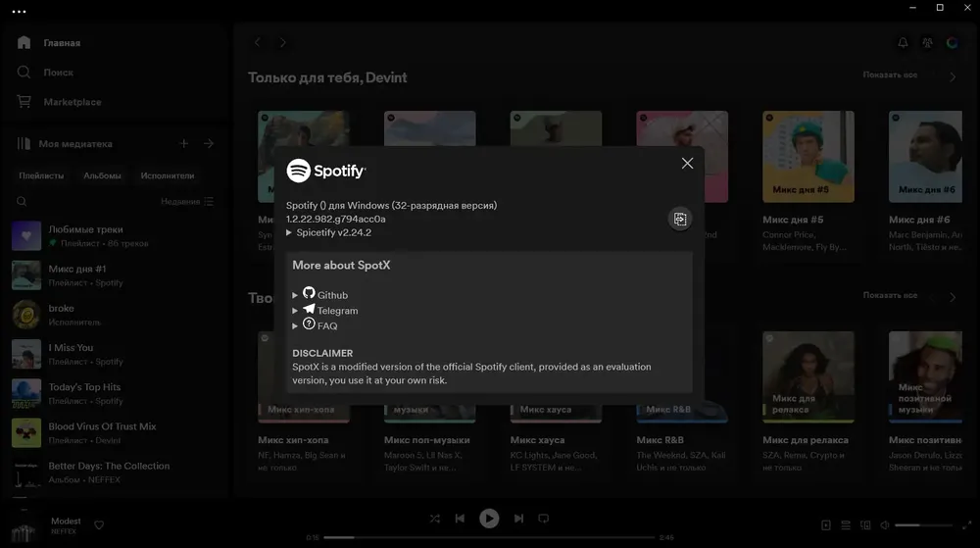The width and height of the screenshot is (980, 548).
Task: Click Моя медиатека library icon
Action: 24,144
